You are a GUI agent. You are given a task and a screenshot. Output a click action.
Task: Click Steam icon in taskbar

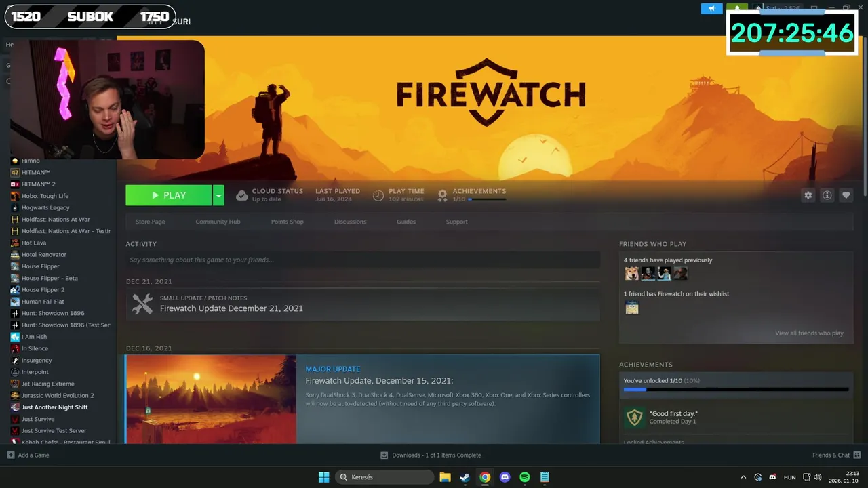click(465, 477)
